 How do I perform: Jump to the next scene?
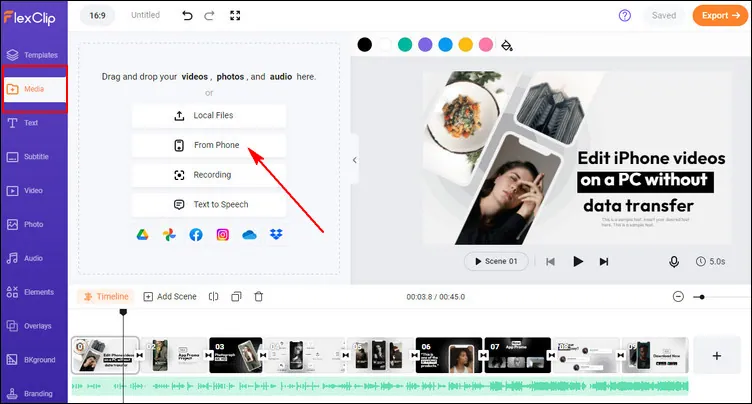tap(604, 261)
